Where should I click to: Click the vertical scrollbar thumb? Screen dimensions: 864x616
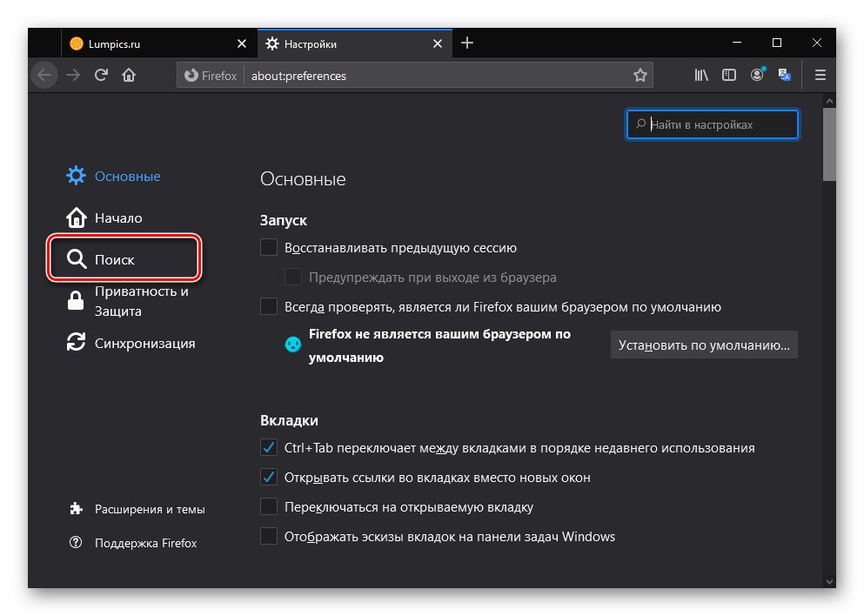pyautogui.click(x=829, y=145)
